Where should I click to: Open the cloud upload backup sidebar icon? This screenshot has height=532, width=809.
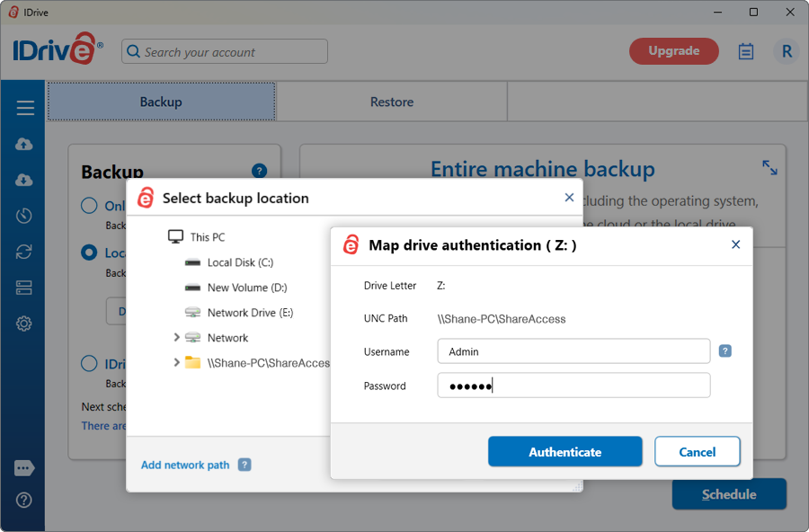(x=23, y=144)
